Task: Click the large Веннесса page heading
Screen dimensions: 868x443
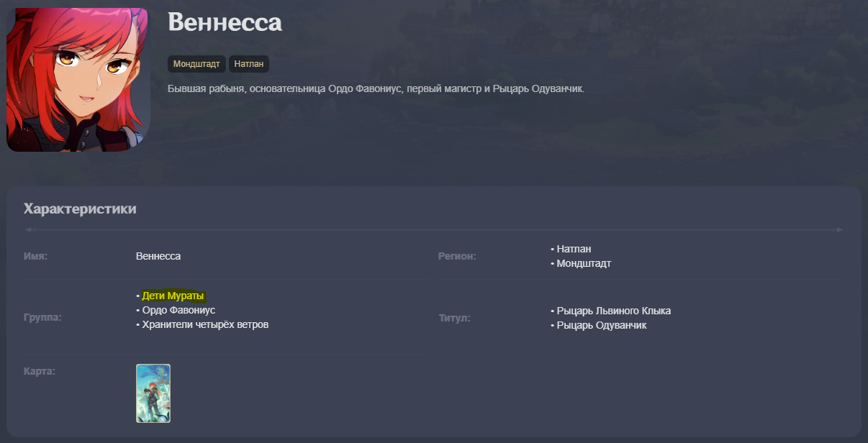Action: [x=225, y=22]
